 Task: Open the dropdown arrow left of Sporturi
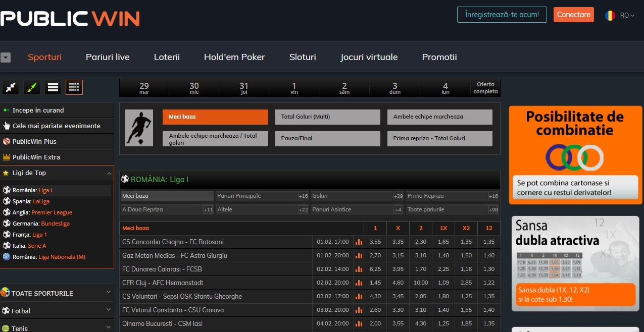(x=6, y=58)
